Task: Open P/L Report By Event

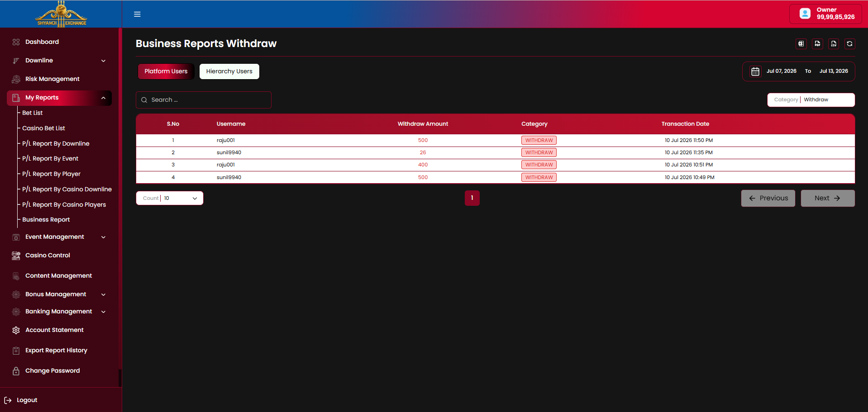Action: click(x=50, y=159)
